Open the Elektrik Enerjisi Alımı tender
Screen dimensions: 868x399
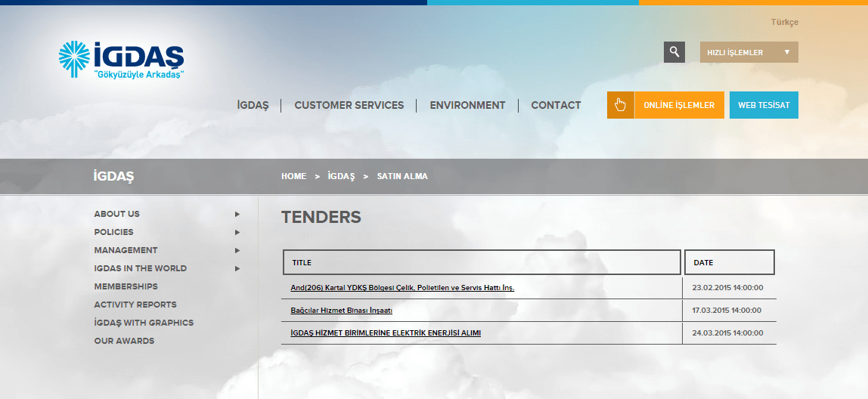[386, 333]
